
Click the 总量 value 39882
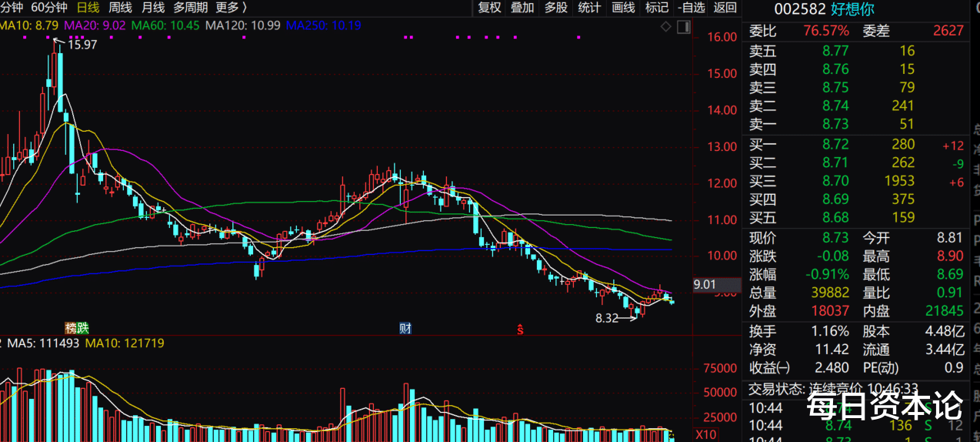pos(830,293)
